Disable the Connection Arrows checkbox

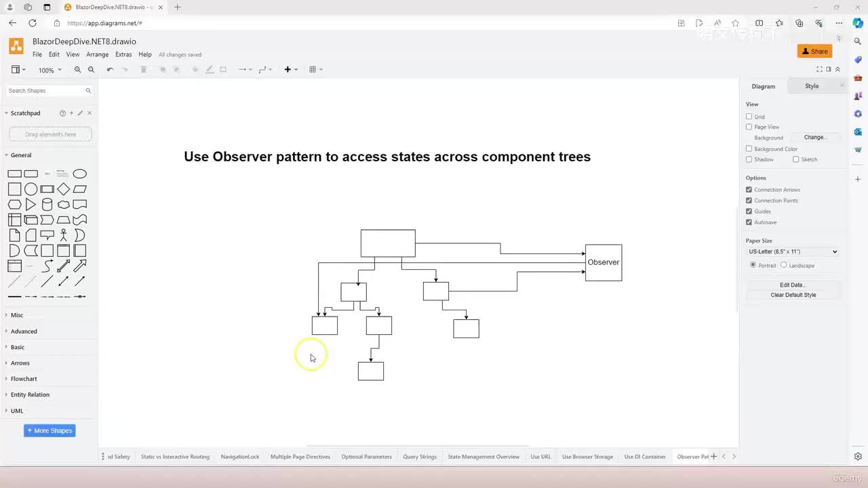[749, 190]
